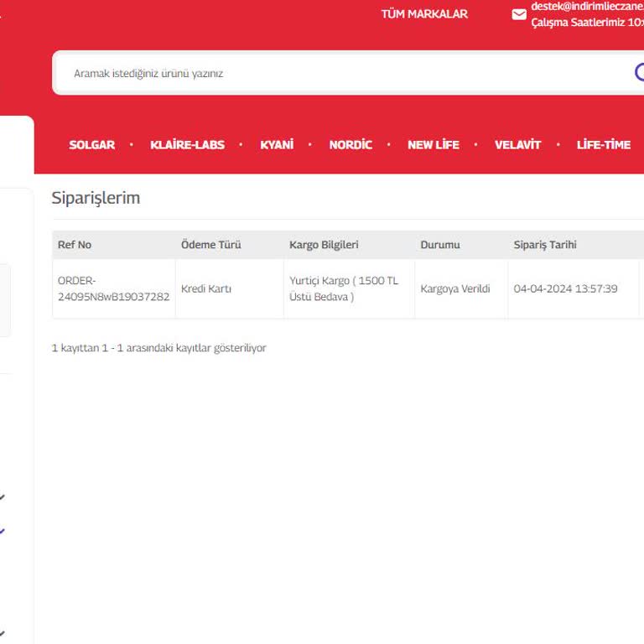The width and height of the screenshot is (644, 644).
Task: Go to the KYANİ brand page
Action: coord(277,145)
